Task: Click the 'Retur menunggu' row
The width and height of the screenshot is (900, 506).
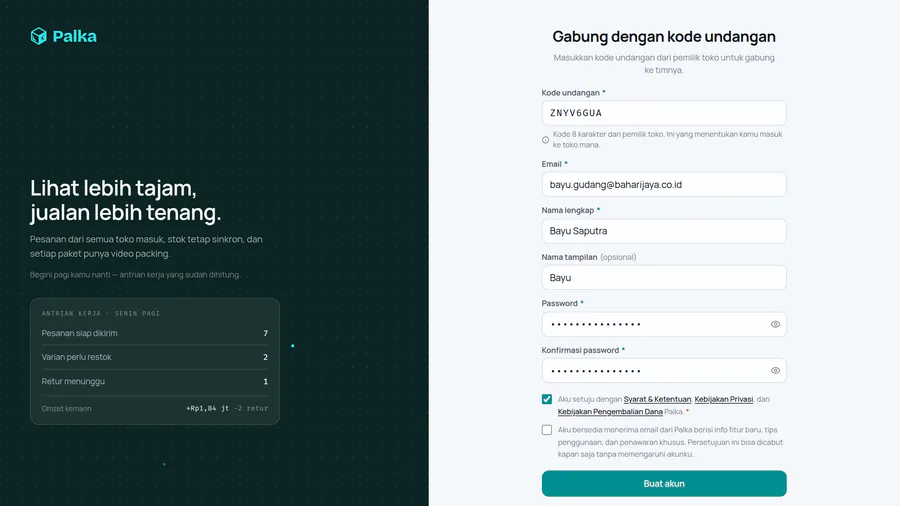Action: 154,382
